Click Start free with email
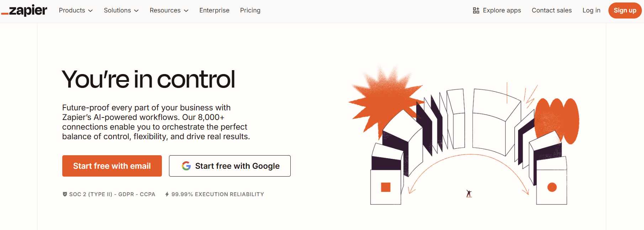The width and height of the screenshot is (644, 230). coord(112,166)
